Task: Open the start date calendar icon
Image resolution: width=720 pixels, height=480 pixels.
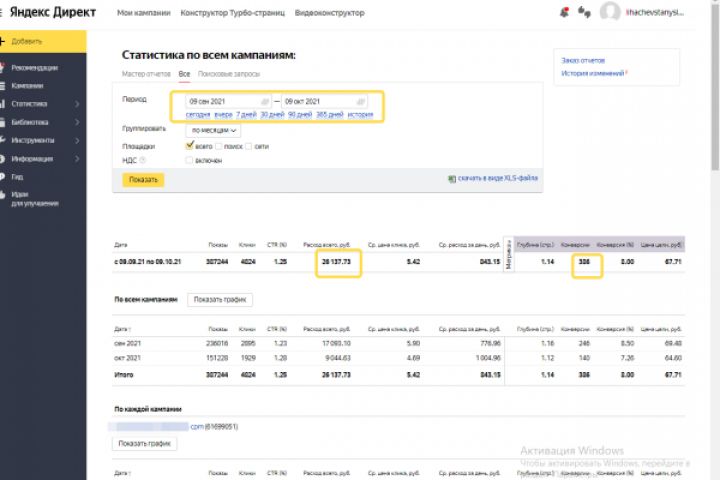Action: 265,102
